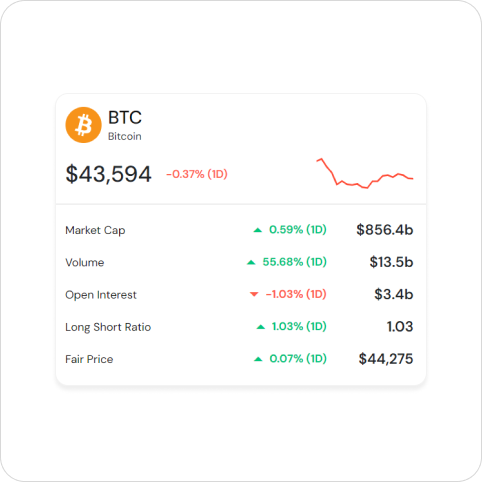Click the Bitcoin name subtitle
Screen dimensions: 482x482
pos(125,136)
